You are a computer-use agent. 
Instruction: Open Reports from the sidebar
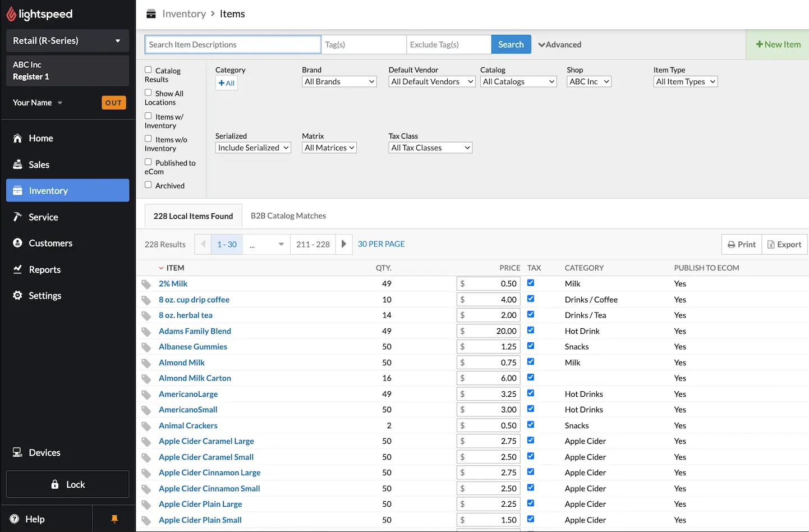pos(18,269)
